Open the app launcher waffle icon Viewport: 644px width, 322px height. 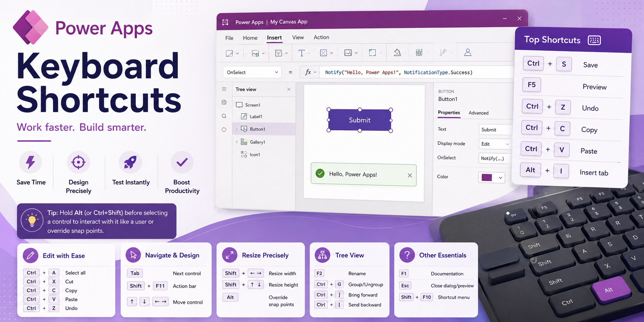click(225, 22)
